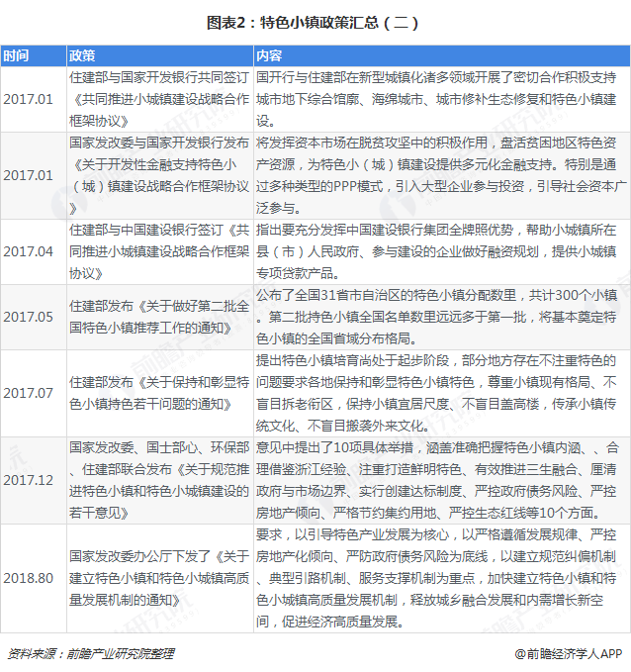Click the 中国建设银行 agreement policy cell
631x672 pixels.
(158, 251)
